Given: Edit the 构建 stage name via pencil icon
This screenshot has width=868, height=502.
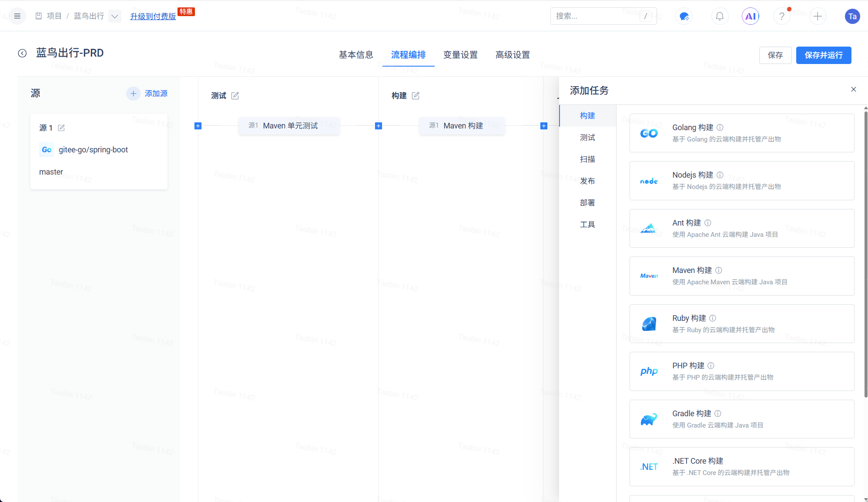Looking at the screenshot, I should pyautogui.click(x=416, y=95).
